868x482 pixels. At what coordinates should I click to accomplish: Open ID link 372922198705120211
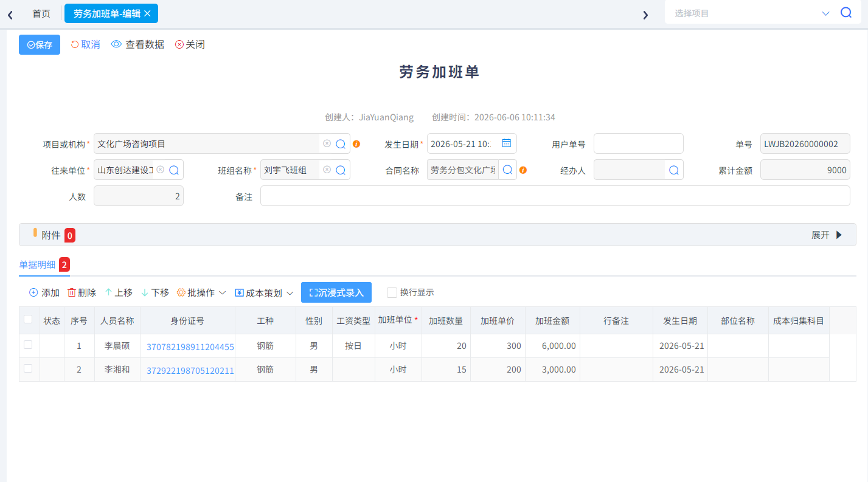coord(190,370)
